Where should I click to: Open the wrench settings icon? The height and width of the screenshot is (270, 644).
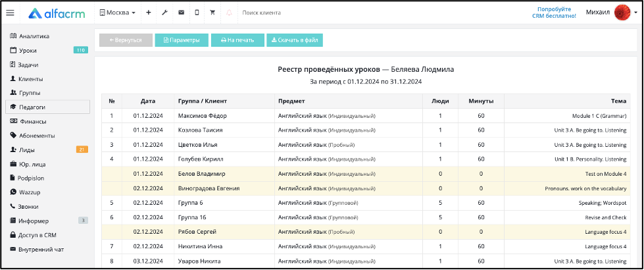pyautogui.click(x=164, y=13)
